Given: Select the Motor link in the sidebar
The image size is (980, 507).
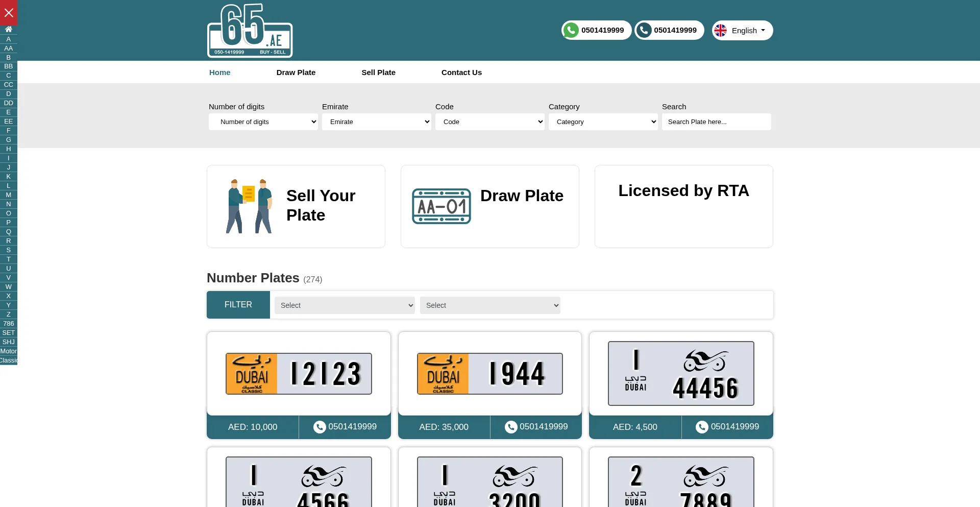Looking at the screenshot, I should point(9,351).
